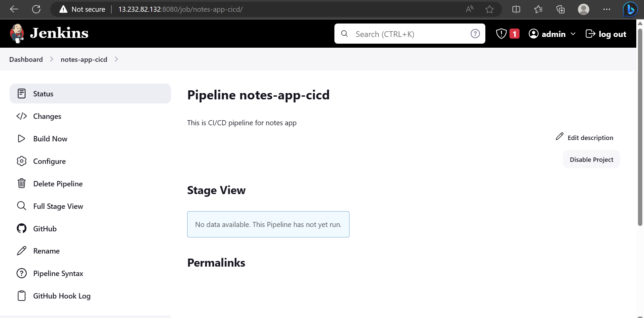The image size is (644, 318).
Task: Open the GitHub repository link
Action: (45, 229)
